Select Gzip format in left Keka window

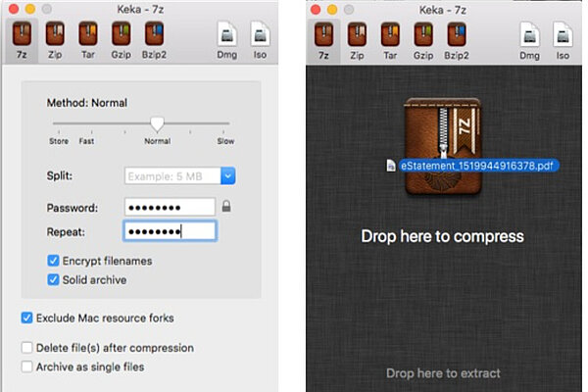(121, 40)
